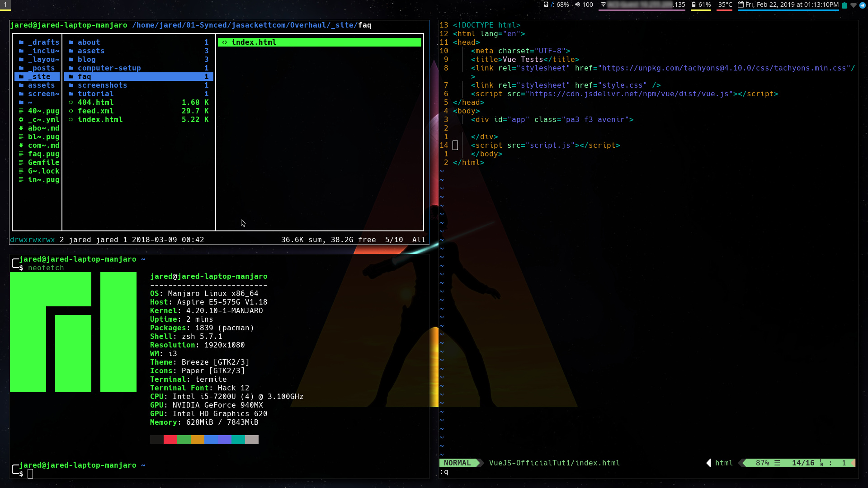Click the battery icon next to 61%

coord(693,5)
